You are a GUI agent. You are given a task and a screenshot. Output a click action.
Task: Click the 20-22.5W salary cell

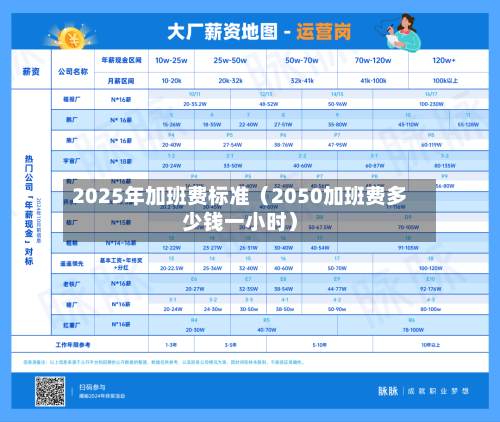click(x=171, y=268)
